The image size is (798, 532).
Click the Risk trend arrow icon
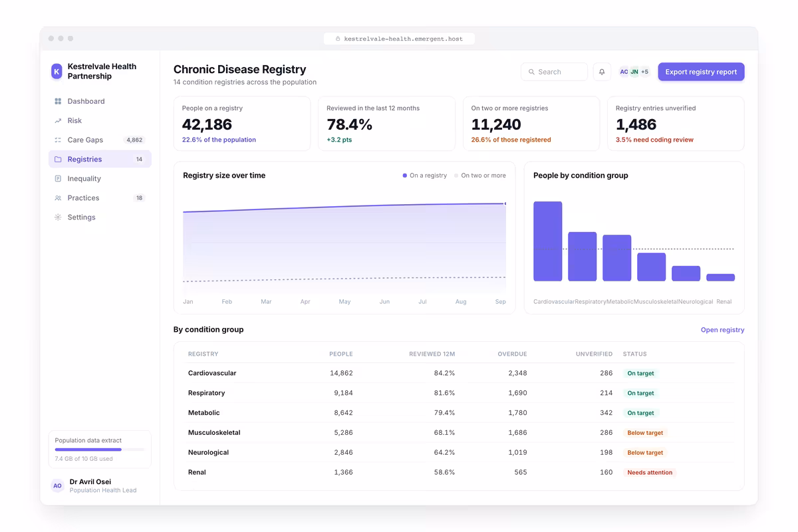pos(58,120)
